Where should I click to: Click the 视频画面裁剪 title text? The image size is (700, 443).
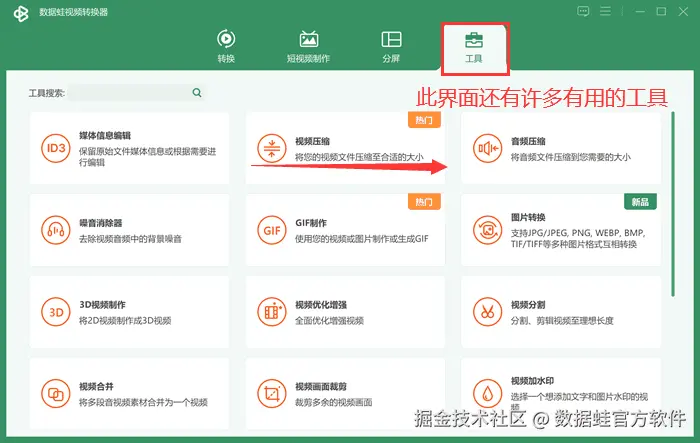click(321, 387)
